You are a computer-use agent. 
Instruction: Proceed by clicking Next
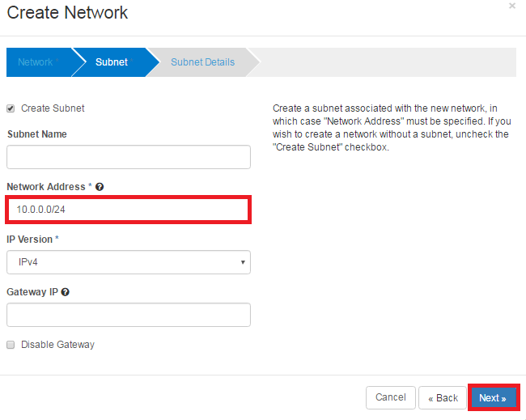(493, 398)
